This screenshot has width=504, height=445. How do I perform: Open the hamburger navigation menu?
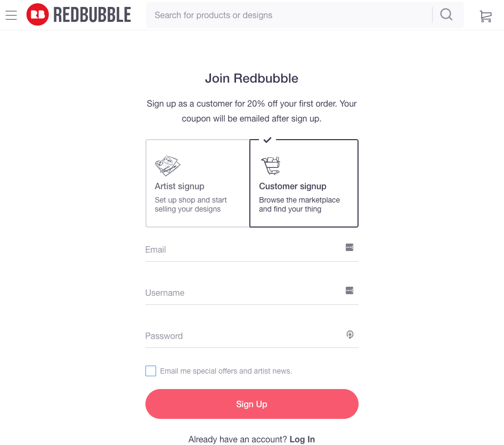tap(11, 15)
